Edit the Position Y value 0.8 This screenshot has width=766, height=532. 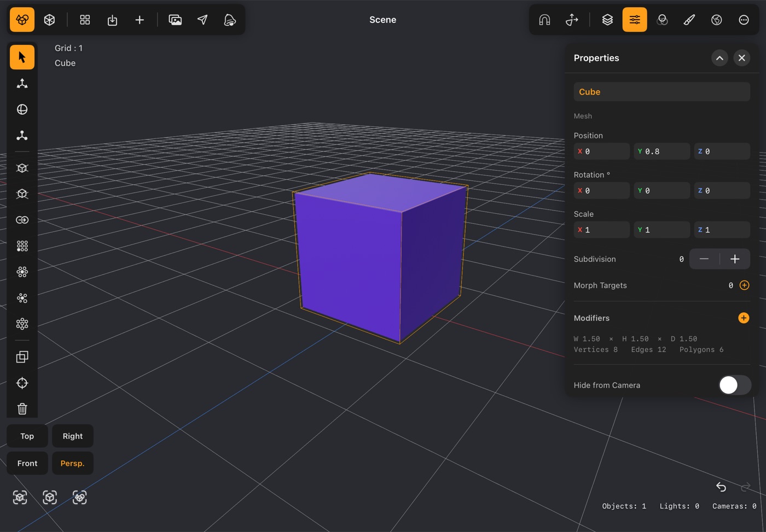point(661,151)
